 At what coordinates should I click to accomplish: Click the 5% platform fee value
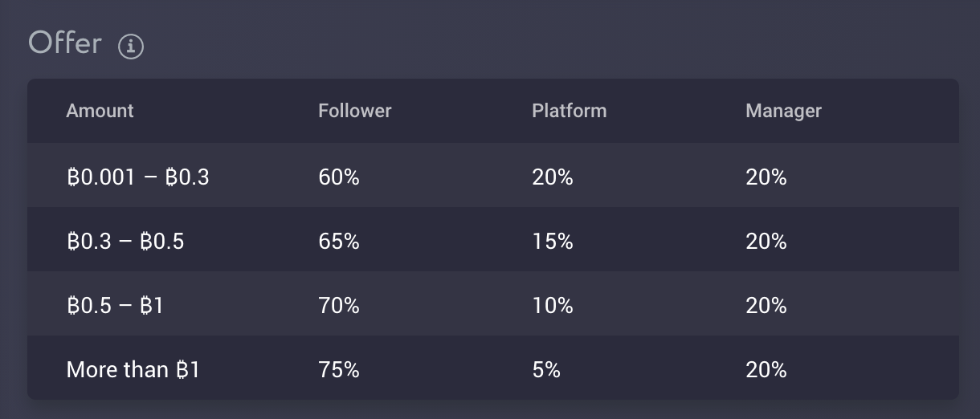[546, 369]
